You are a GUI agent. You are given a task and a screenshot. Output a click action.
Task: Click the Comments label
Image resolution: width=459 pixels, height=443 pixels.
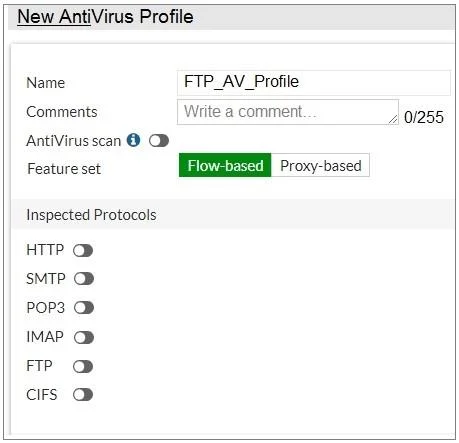point(62,112)
